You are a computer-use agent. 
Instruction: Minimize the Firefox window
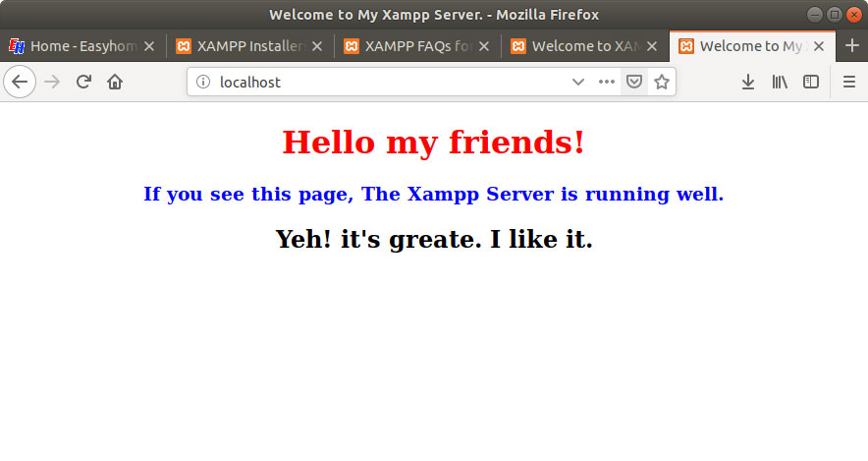[x=814, y=15]
